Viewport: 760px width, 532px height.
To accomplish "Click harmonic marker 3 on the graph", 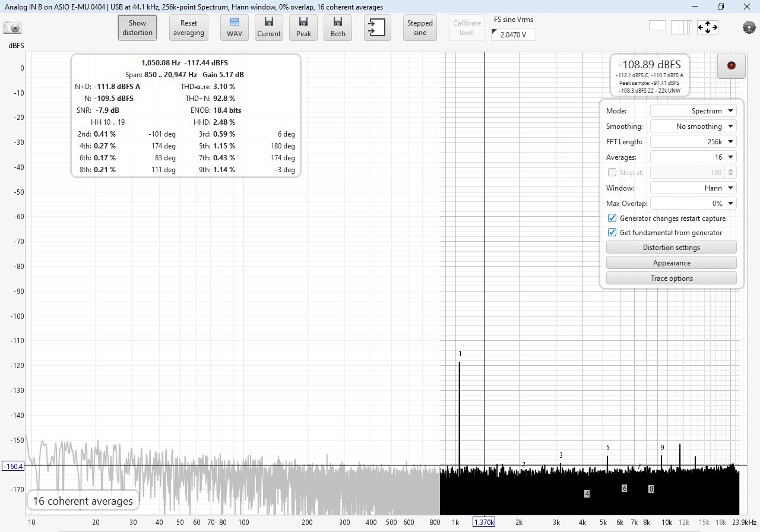I will pyautogui.click(x=560, y=455).
